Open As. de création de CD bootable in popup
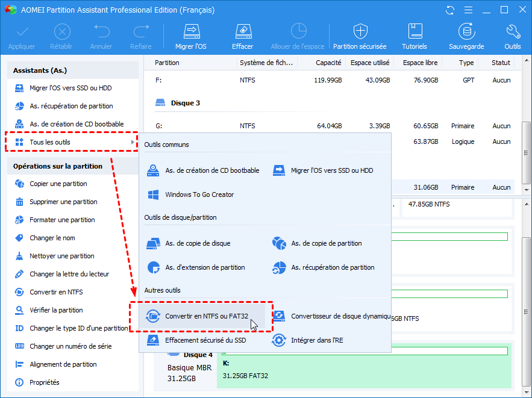Image resolution: width=532 pixels, height=398 pixels. tap(203, 170)
